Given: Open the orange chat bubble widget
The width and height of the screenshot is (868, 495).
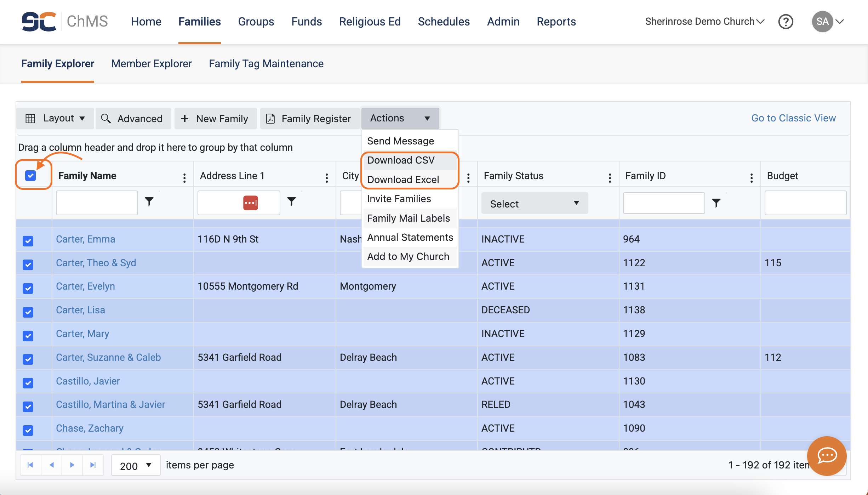Looking at the screenshot, I should click(827, 456).
